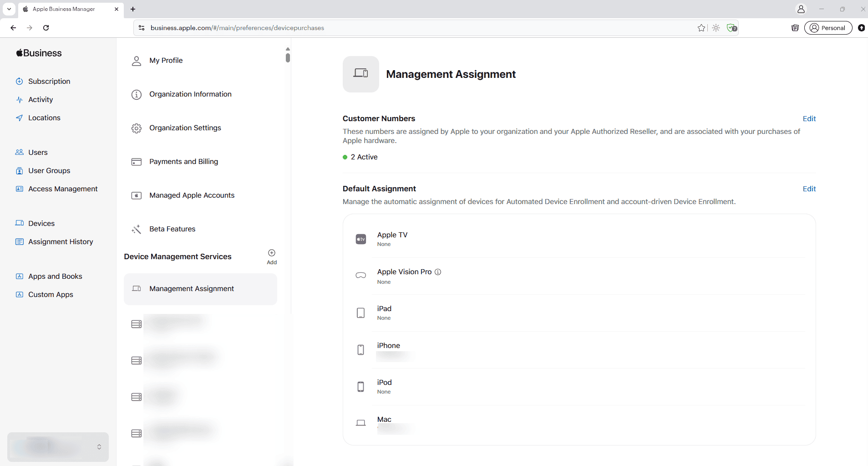Click the preferences list scrollbar thumb
This screenshot has height=466, width=868.
288,58
